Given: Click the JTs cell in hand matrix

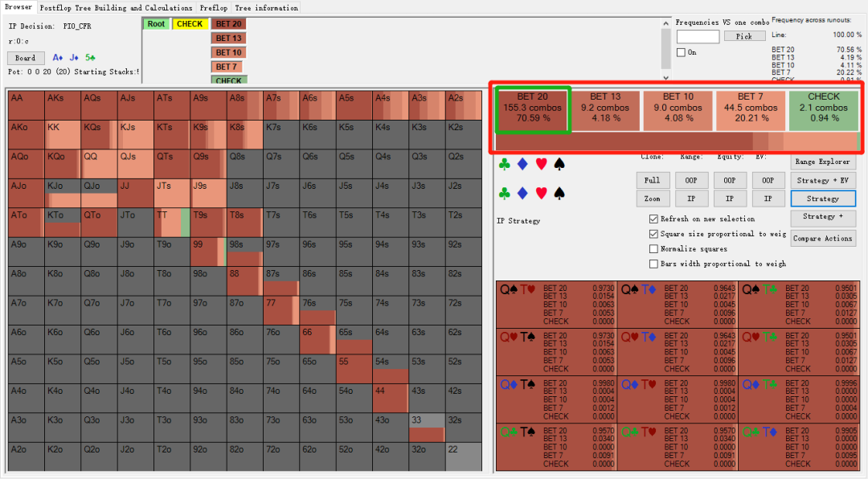Looking at the screenshot, I should [x=172, y=193].
